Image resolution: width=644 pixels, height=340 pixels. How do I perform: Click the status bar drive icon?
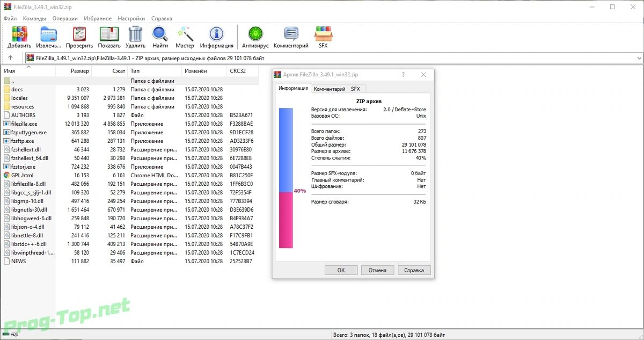coord(7,334)
